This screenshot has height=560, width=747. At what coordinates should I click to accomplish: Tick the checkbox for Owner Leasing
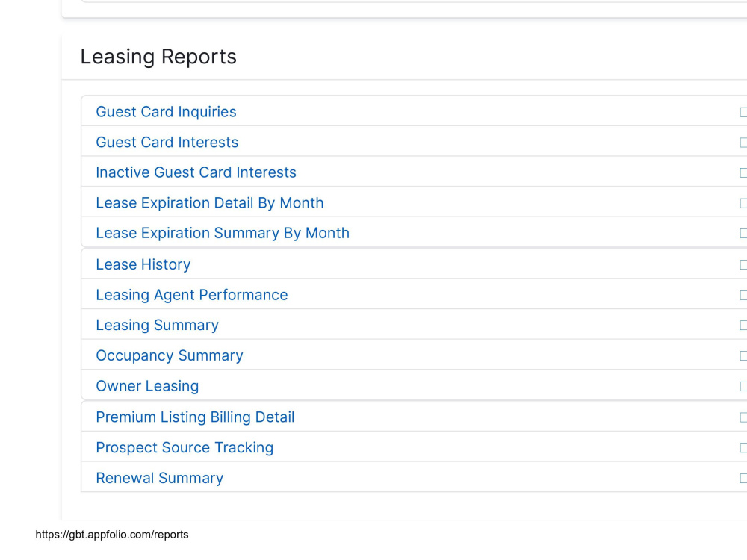coord(744,386)
